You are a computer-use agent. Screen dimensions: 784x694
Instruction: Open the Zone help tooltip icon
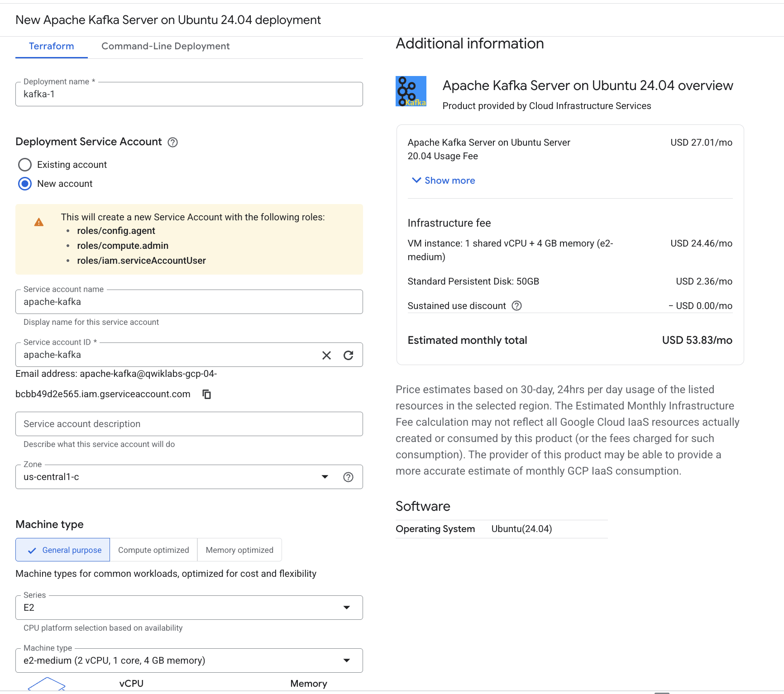(x=348, y=477)
